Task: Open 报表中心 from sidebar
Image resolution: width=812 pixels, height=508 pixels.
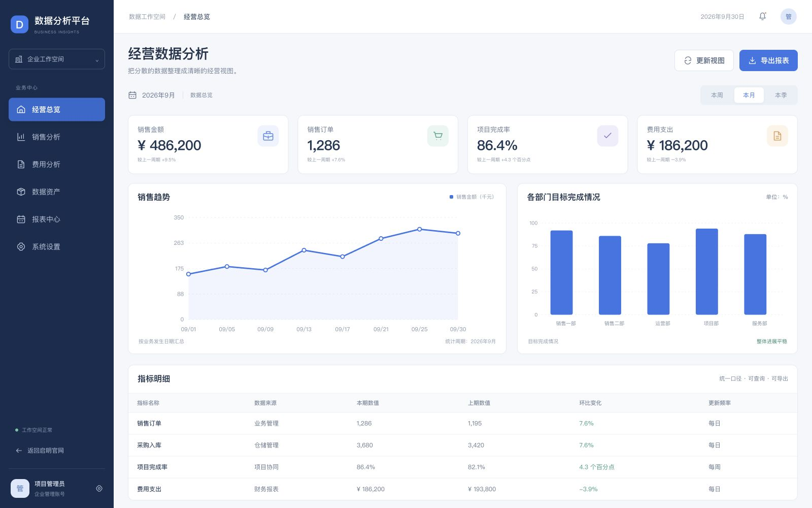Action: [x=57, y=219]
